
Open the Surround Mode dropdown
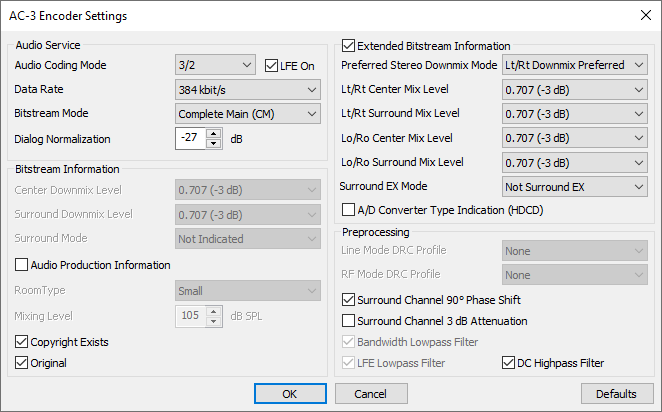click(248, 239)
